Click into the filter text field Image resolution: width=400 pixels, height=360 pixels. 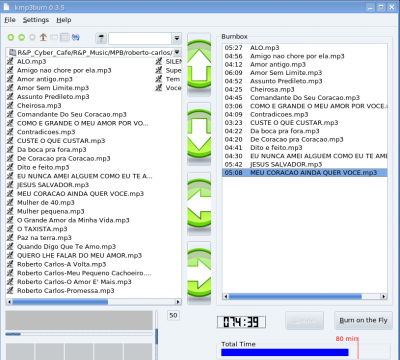point(140,38)
